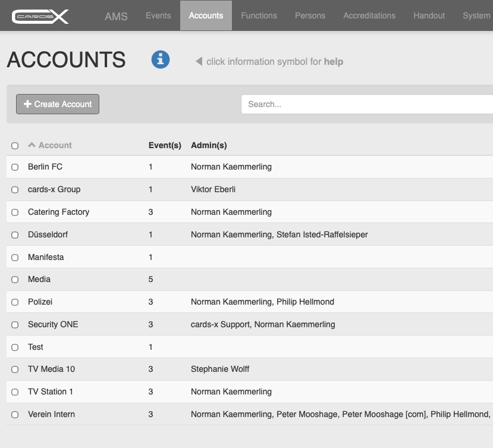
Task: Open the cards-x Group account
Action: tap(54, 189)
